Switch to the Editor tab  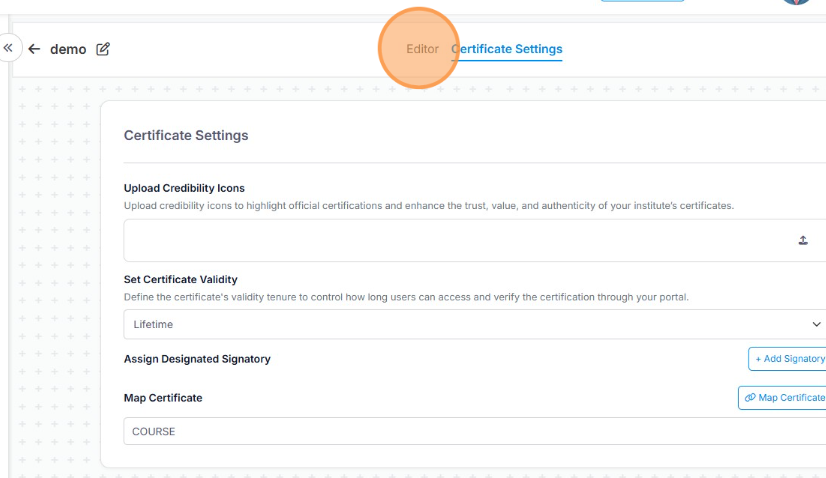[x=422, y=49]
